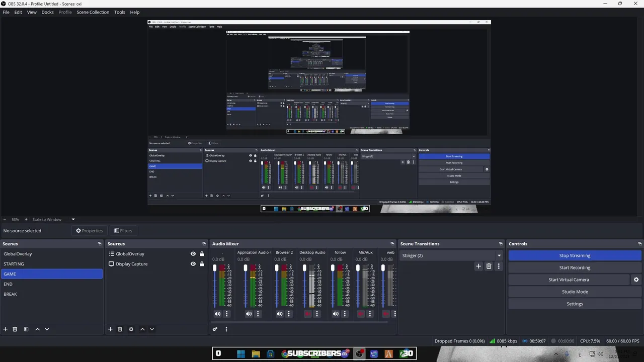Pop out the Scenes dock icon

[100, 244]
